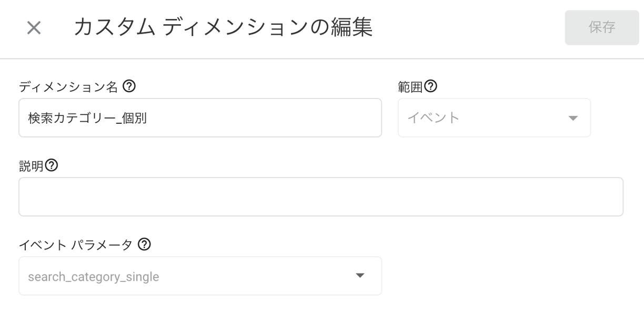Open the search_category_single parameter combo box
Screen dimensions: 644x315
(x=200, y=276)
